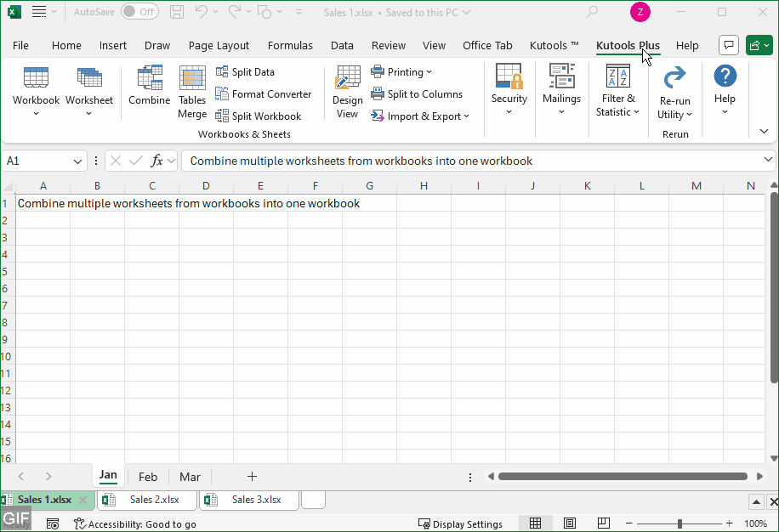Switch to Normal view in status bar
Viewport: 779px width, 532px height.
click(x=535, y=523)
